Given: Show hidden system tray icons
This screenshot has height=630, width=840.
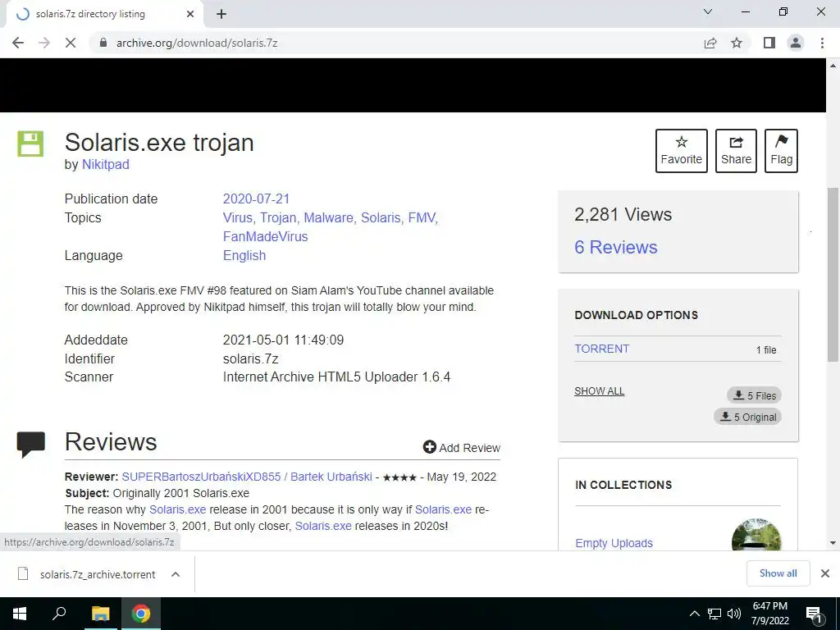Looking at the screenshot, I should click(694, 614).
